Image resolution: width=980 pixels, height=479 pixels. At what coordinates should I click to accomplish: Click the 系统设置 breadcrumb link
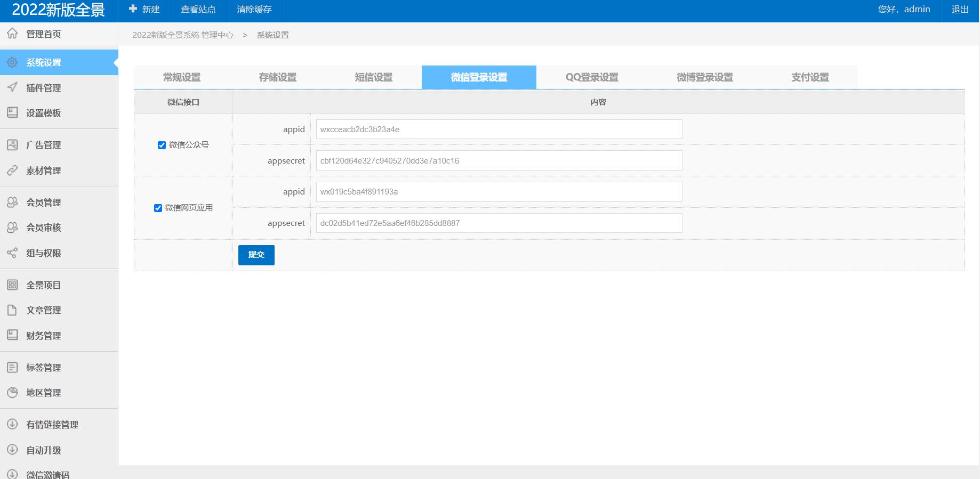(x=273, y=35)
